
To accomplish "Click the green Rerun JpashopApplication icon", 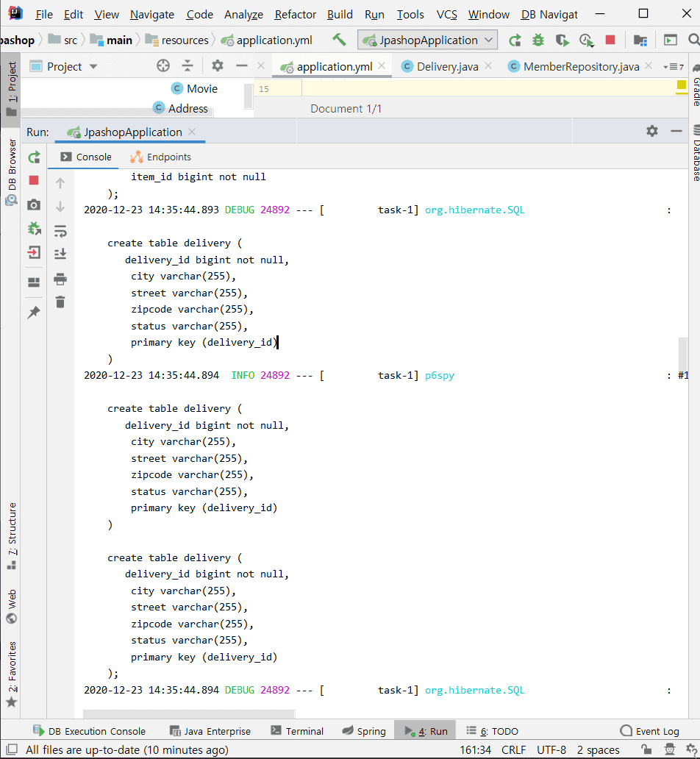I will [34, 157].
